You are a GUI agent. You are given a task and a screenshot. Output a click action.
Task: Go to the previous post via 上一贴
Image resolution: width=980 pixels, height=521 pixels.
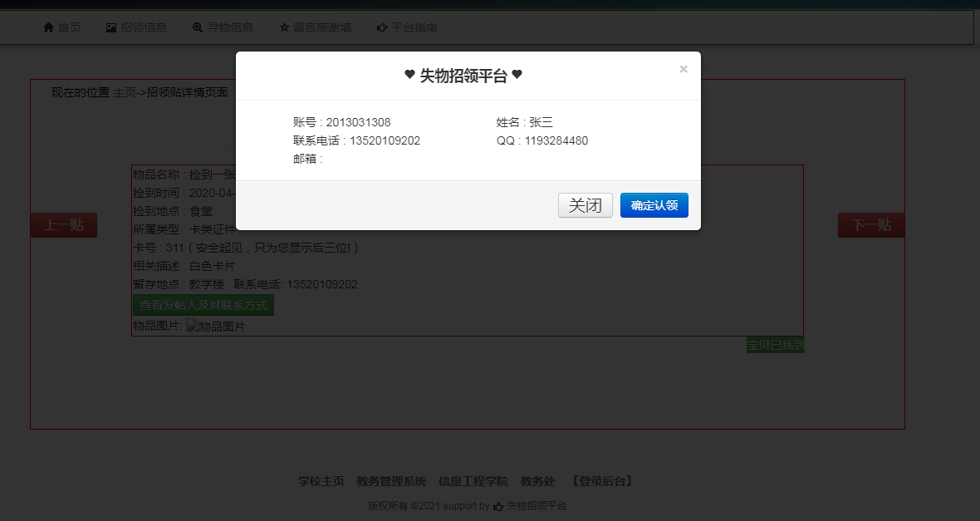coord(64,225)
